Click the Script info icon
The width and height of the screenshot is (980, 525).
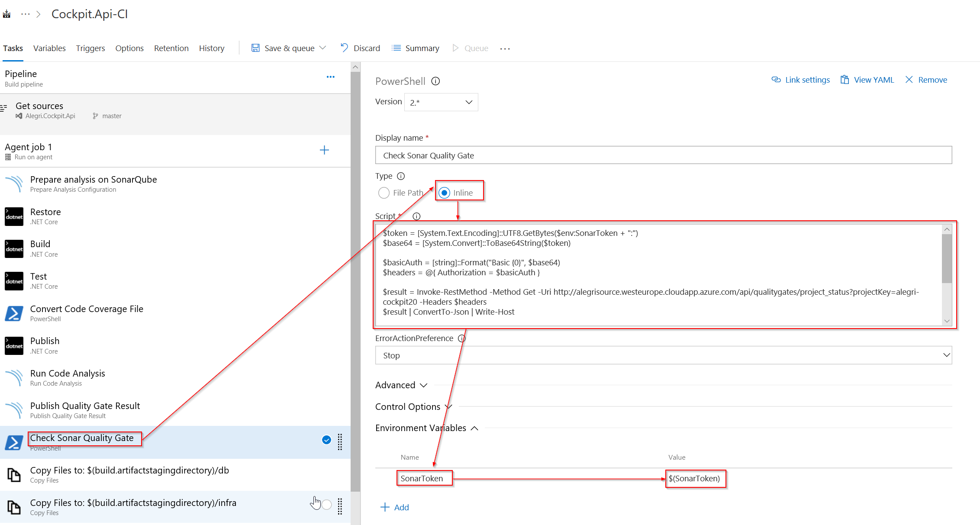pyautogui.click(x=416, y=216)
